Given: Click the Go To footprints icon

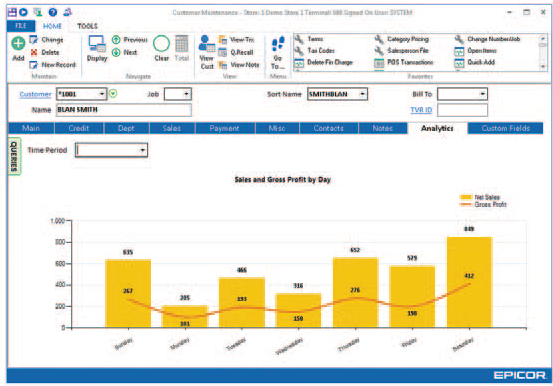Looking at the screenshot, I should [278, 43].
